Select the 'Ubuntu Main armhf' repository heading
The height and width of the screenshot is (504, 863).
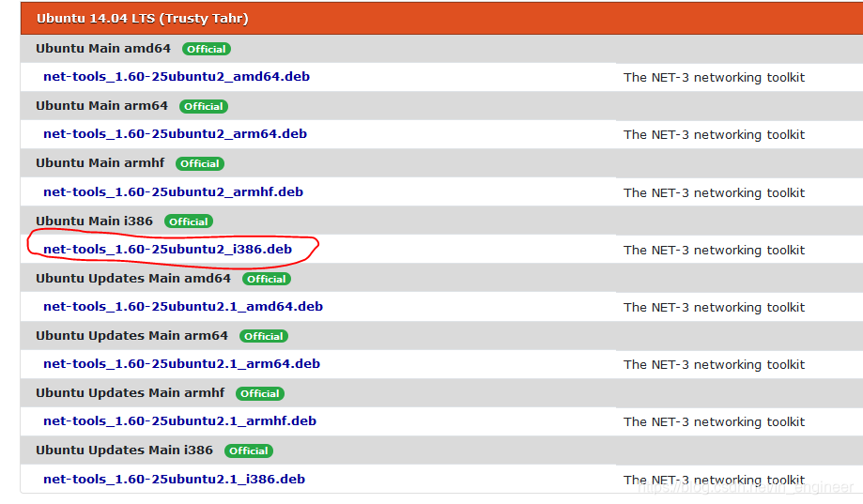[100, 163]
